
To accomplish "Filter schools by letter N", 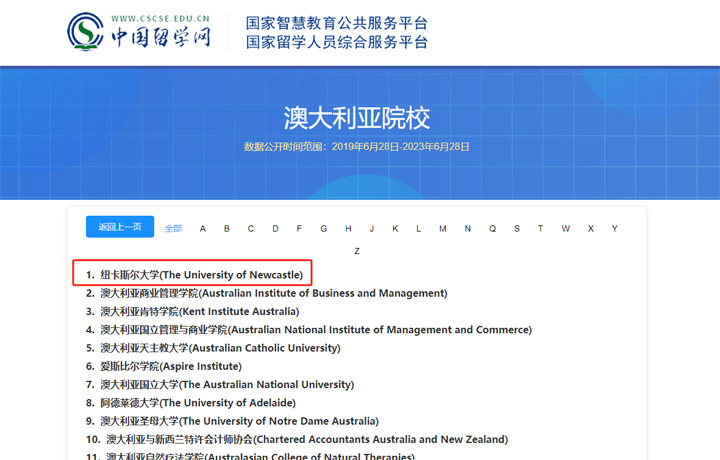I will (x=467, y=229).
